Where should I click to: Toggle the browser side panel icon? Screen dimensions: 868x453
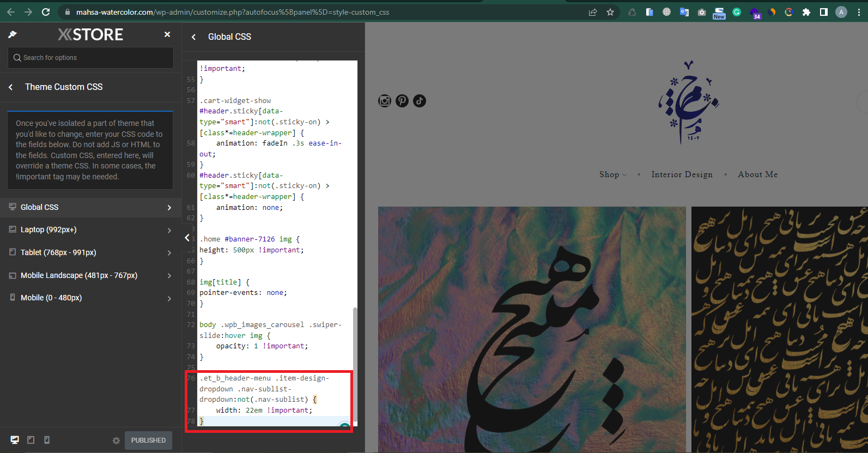click(824, 12)
